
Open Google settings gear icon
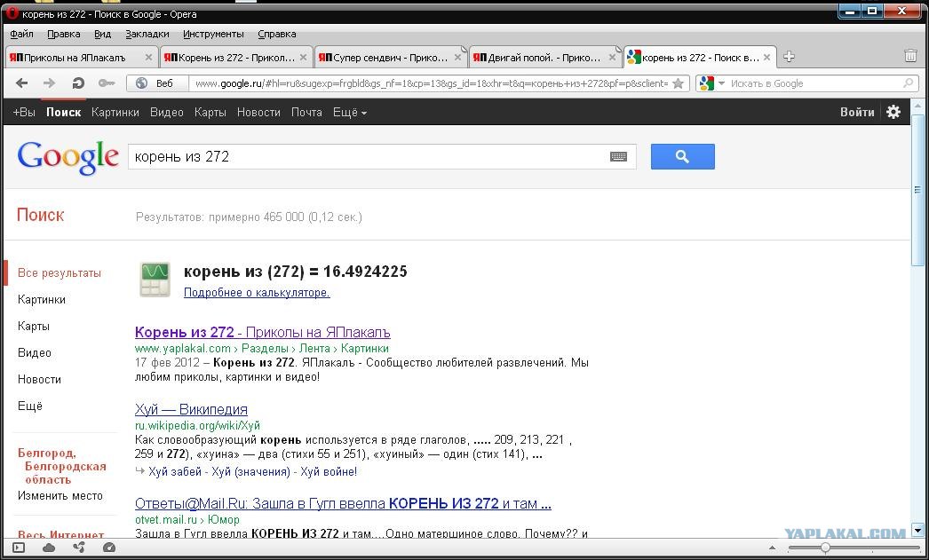click(893, 112)
